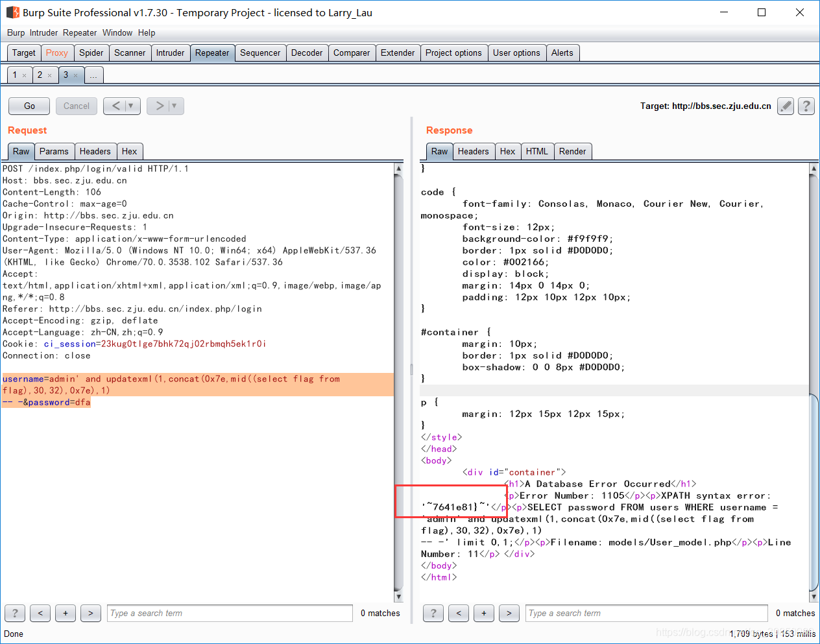Show request Raw view

(x=21, y=152)
